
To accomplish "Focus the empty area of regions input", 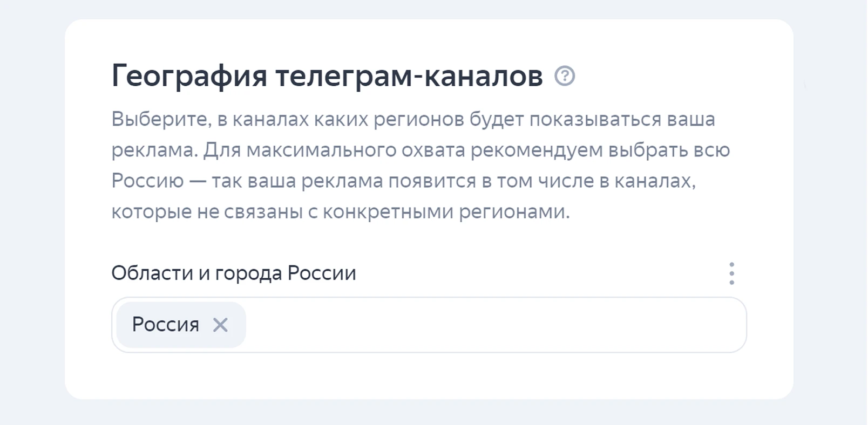I will 486,325.
